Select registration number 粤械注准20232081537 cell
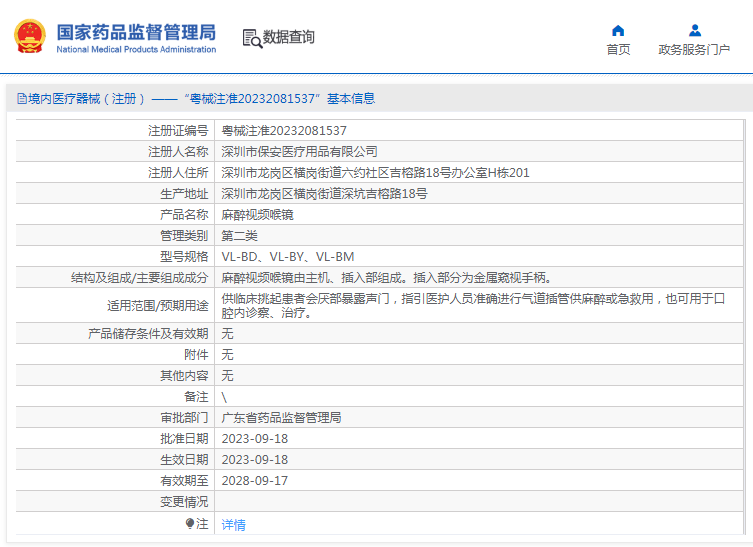This screenshot has height=547, width=753. point(284,131)
